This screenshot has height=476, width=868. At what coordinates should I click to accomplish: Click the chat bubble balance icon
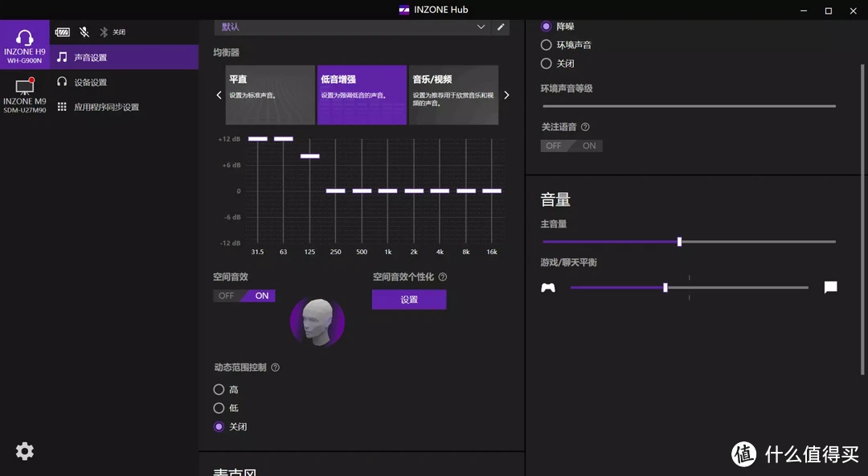click(x=830, y=287)
